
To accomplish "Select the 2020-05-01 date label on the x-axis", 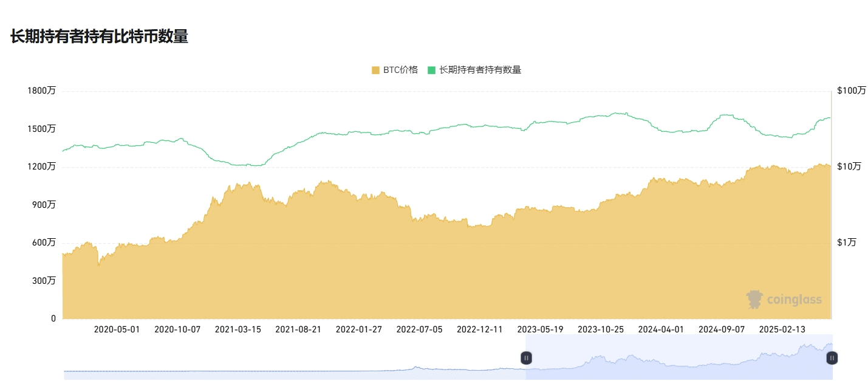I will (117, 329).
